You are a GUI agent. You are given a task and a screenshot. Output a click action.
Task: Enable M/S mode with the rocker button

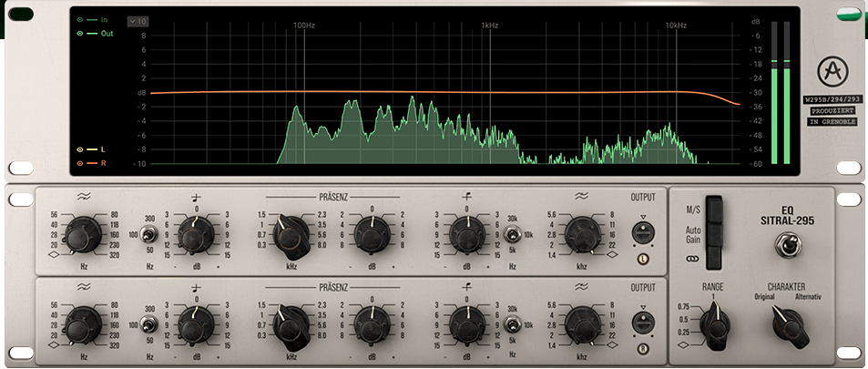click(x=715, y=209)
